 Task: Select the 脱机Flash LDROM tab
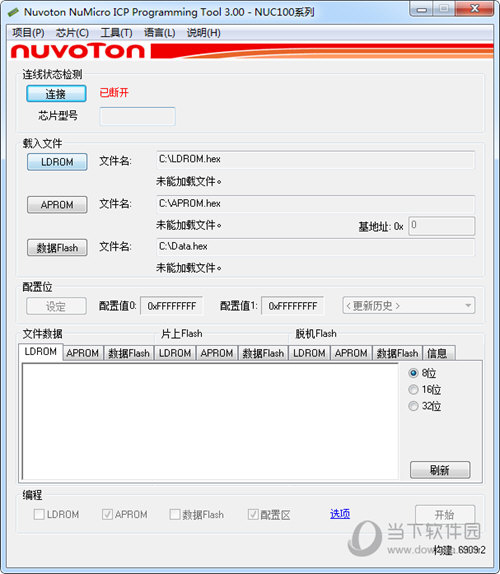click(x=309, y=353)
